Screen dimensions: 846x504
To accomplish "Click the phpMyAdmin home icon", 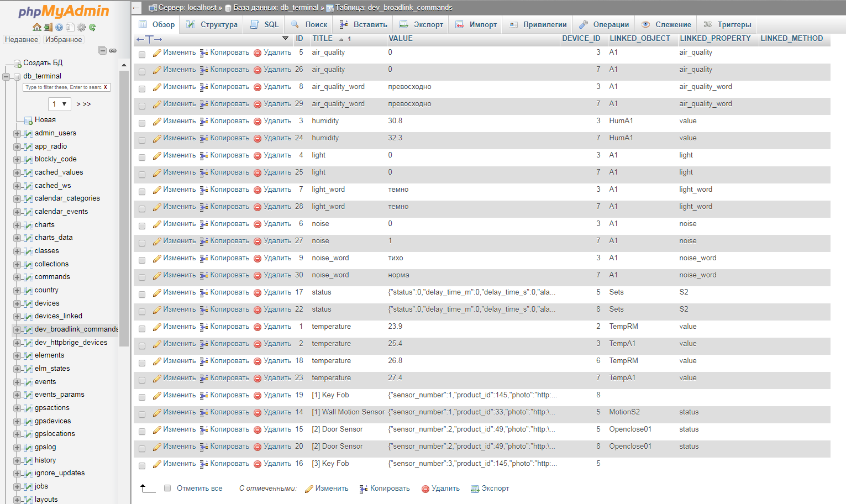I will tap(37, 27).
